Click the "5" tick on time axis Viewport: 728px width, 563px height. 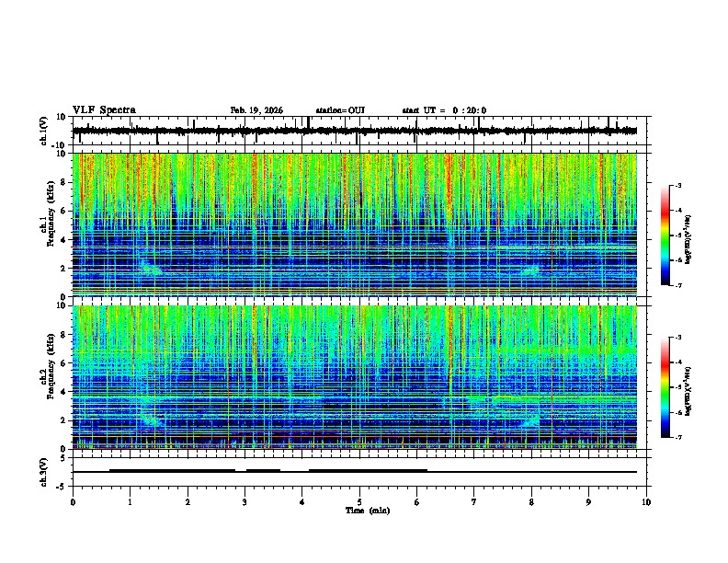(359, 502)
